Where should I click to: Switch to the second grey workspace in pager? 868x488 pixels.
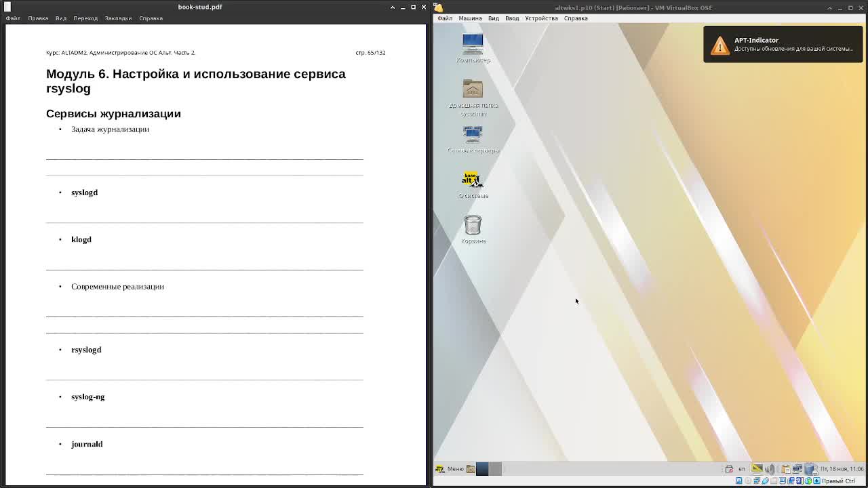point(495,469)
